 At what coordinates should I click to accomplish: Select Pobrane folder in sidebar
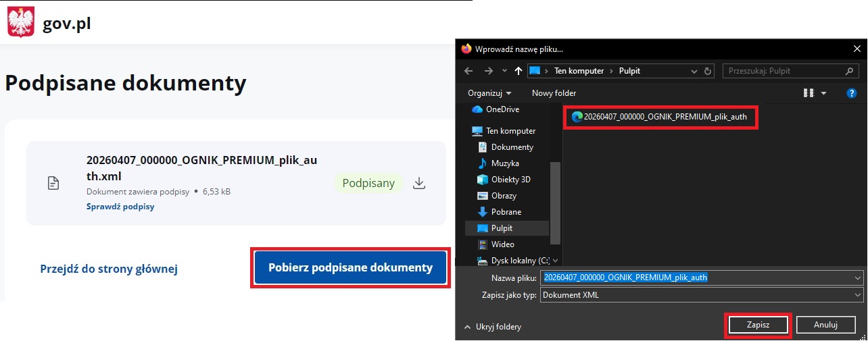coord(506,212)
